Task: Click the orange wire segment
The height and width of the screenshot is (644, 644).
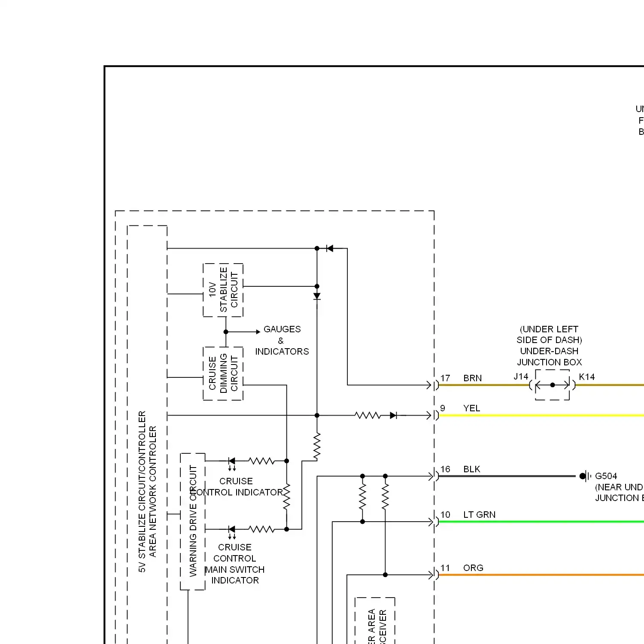Action: coord(541,575)
